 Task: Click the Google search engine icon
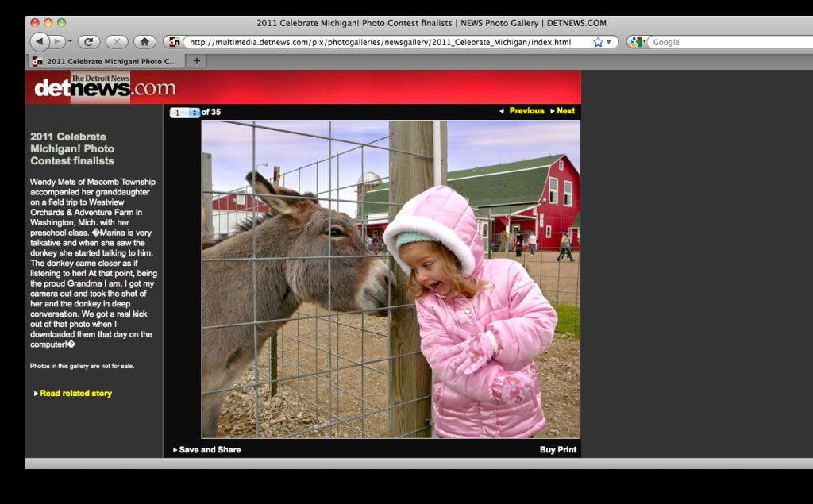635,42
